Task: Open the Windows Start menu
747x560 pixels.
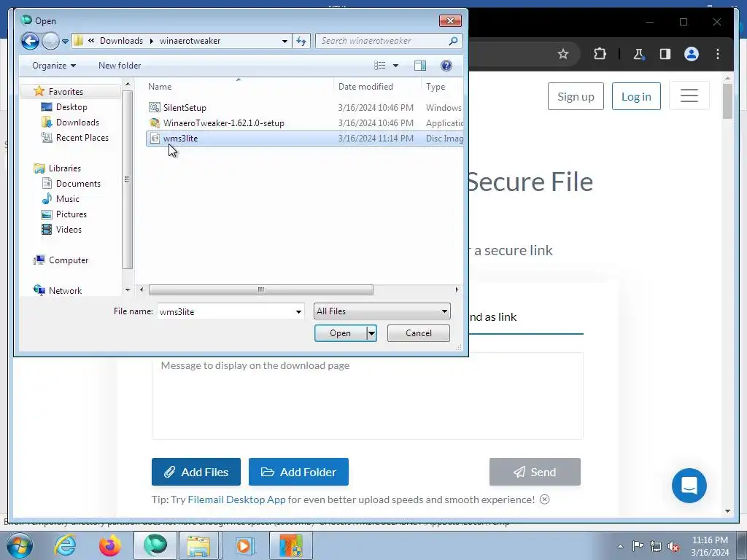Action: (x=18, y=545)
